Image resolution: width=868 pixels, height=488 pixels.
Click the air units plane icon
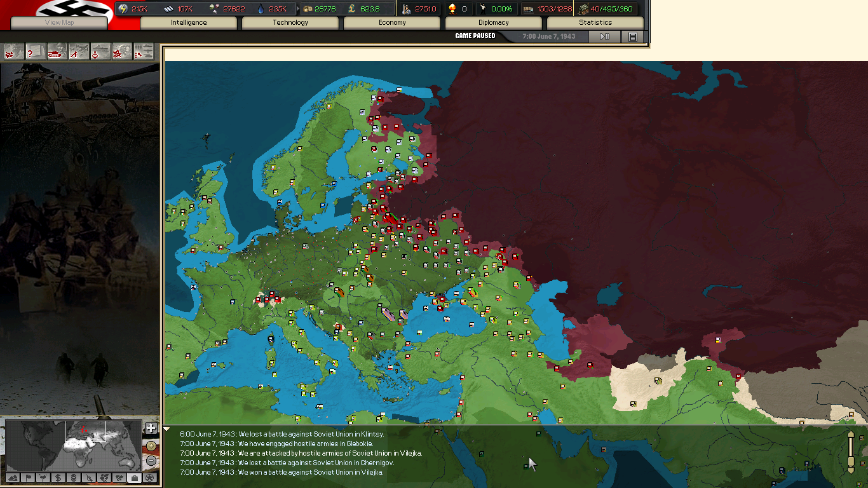(x=79, y=51)
